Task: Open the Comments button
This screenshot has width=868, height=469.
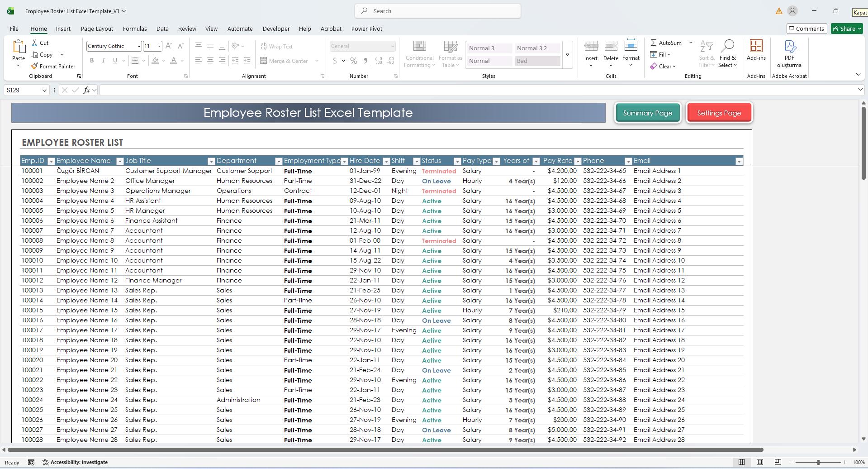Action: pyautogui.click(x=806, y=29)
